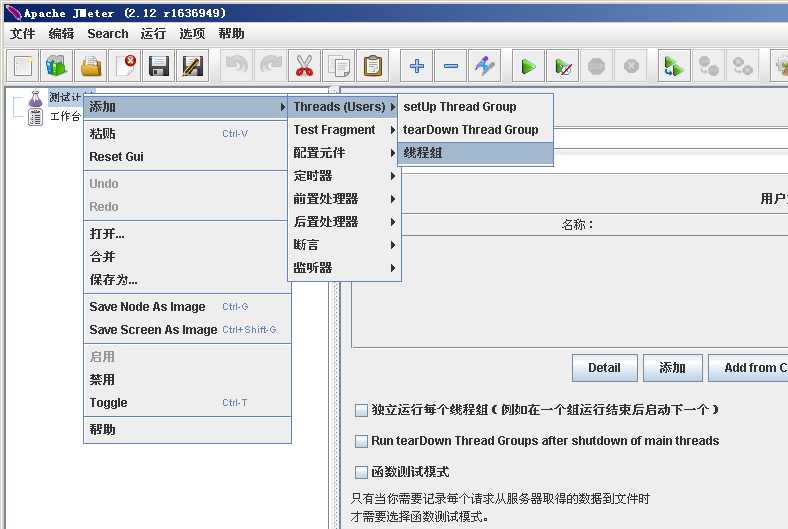Expand 监听器 submenu

point(344,268)
